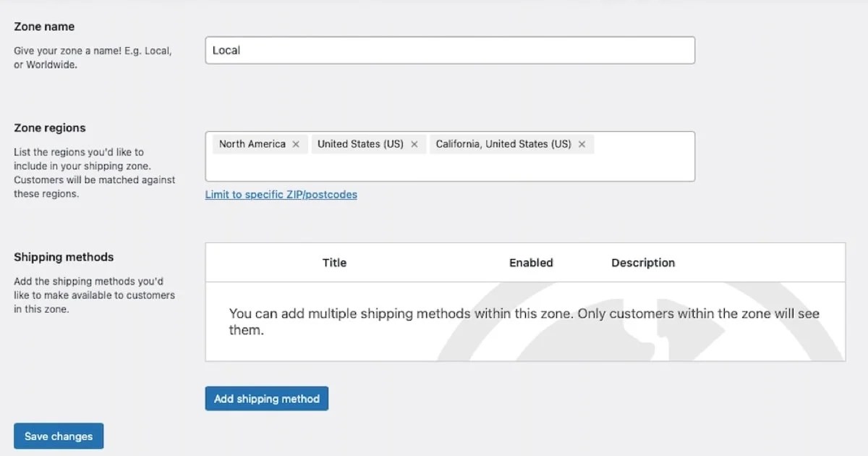Select the United States (US) tag label
Screen dimensions: 868x456
click(360, 144)
